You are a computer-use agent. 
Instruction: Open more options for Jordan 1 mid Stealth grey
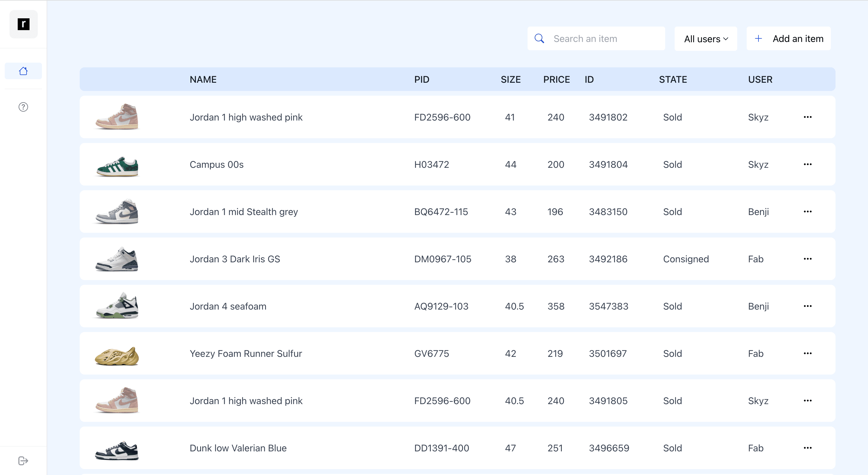pos(807,212)
